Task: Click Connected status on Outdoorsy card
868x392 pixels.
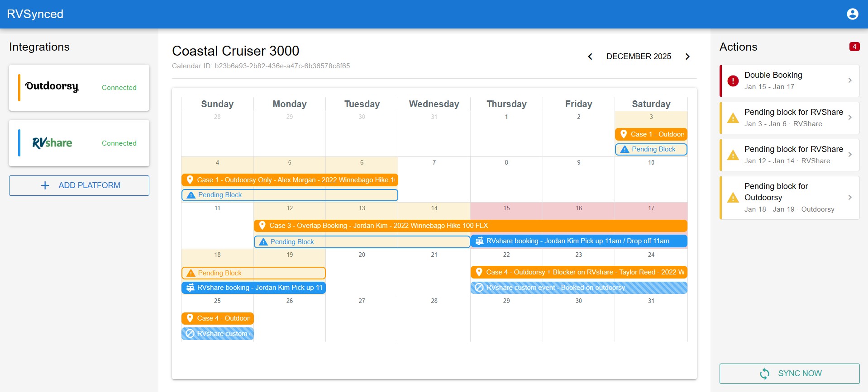Action: pyautogui.click(x=119, y=88)
